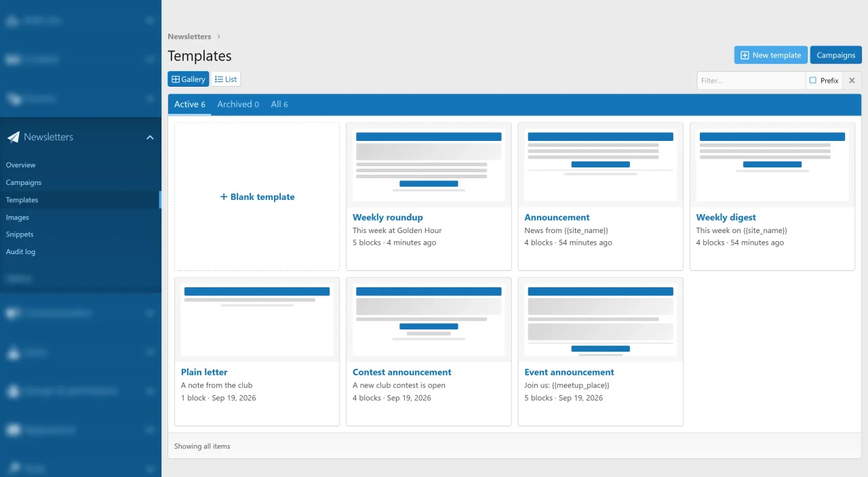
Task: Click the Newsletters breadcrumb link
Action: [189, 37]
